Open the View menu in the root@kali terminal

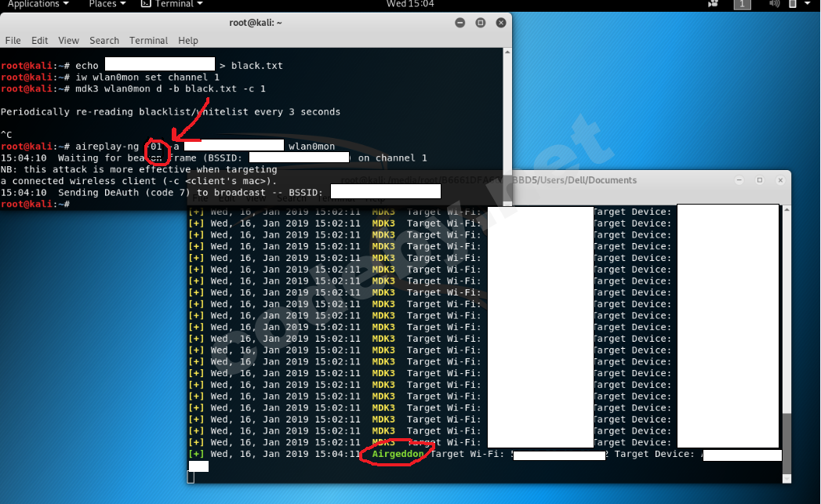click(x=68, y=40)
